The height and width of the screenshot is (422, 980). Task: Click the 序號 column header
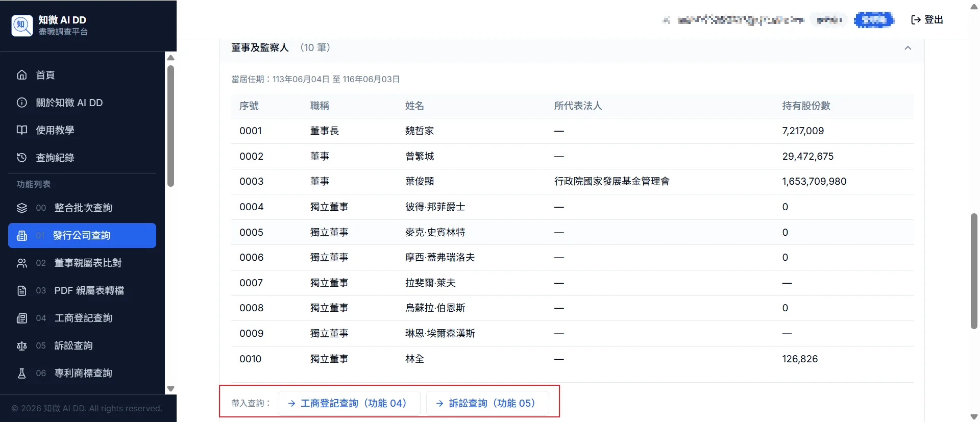pyautogui.click(x=249, y=106)
